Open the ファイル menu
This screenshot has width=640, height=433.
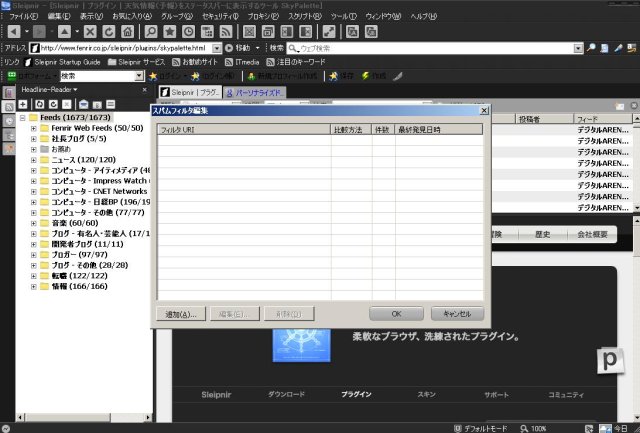point(23,16)
